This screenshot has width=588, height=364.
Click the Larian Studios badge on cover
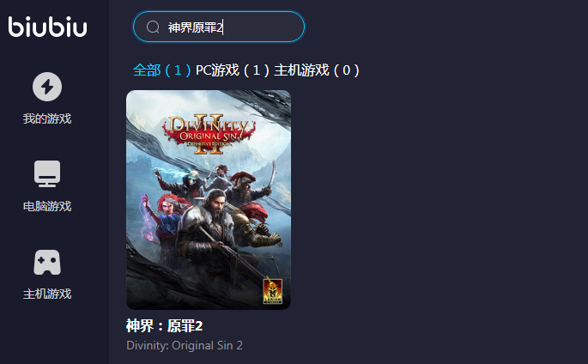pos(273,291)
